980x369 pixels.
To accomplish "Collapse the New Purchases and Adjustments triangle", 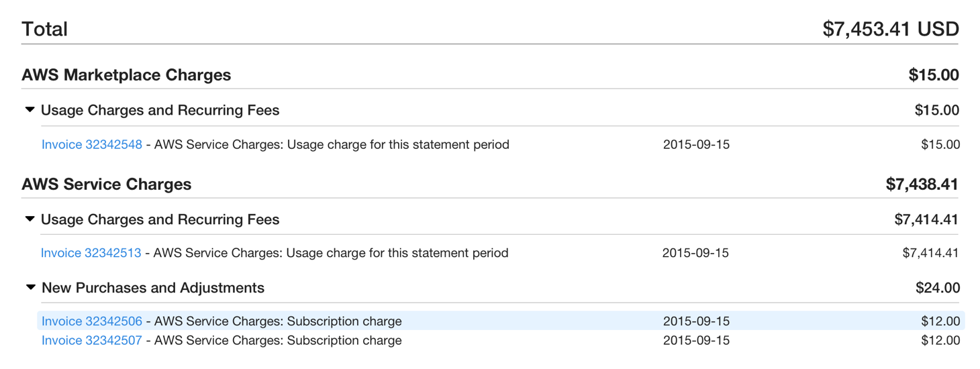I will 30,287.
